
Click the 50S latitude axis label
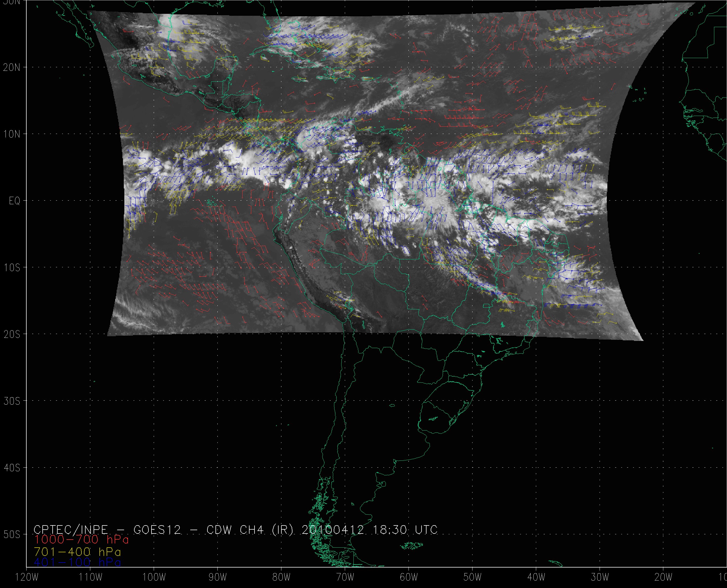click(x=12, y=535)
